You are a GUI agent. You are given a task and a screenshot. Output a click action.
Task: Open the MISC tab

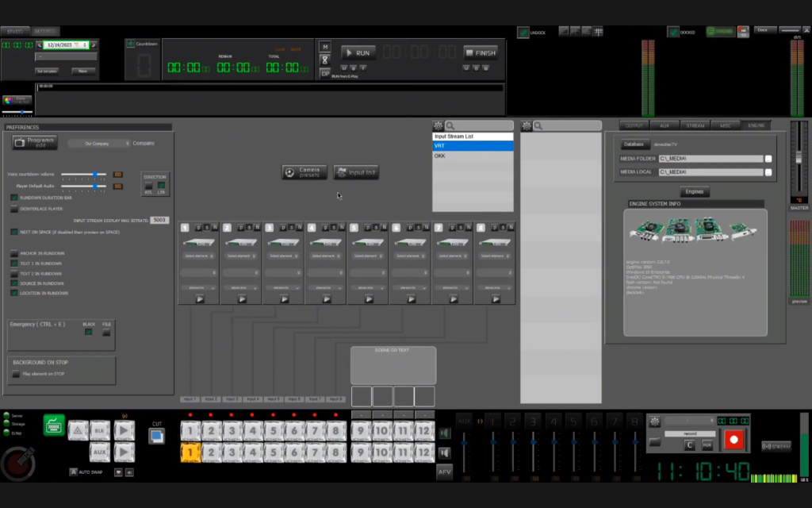point(726,125)
